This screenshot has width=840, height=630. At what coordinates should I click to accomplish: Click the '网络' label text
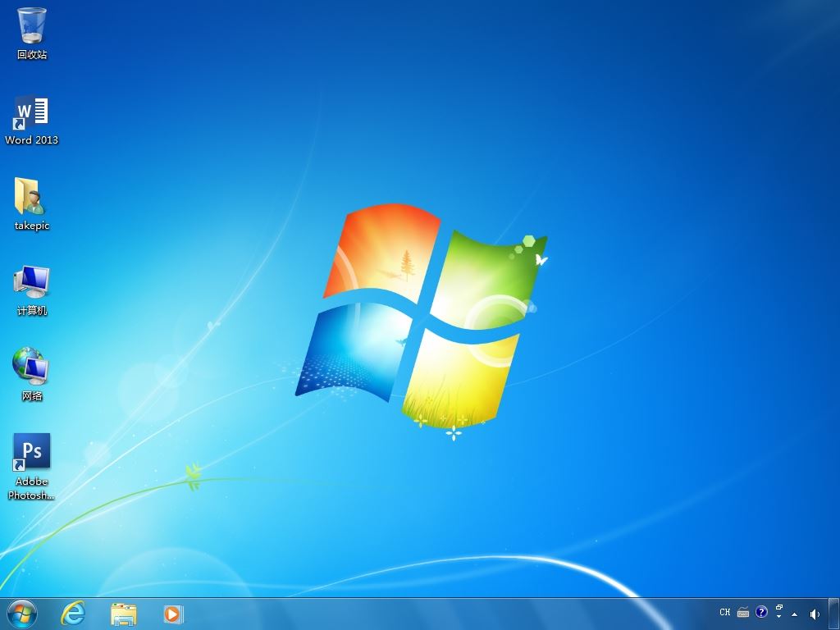[x=32, y=395]
